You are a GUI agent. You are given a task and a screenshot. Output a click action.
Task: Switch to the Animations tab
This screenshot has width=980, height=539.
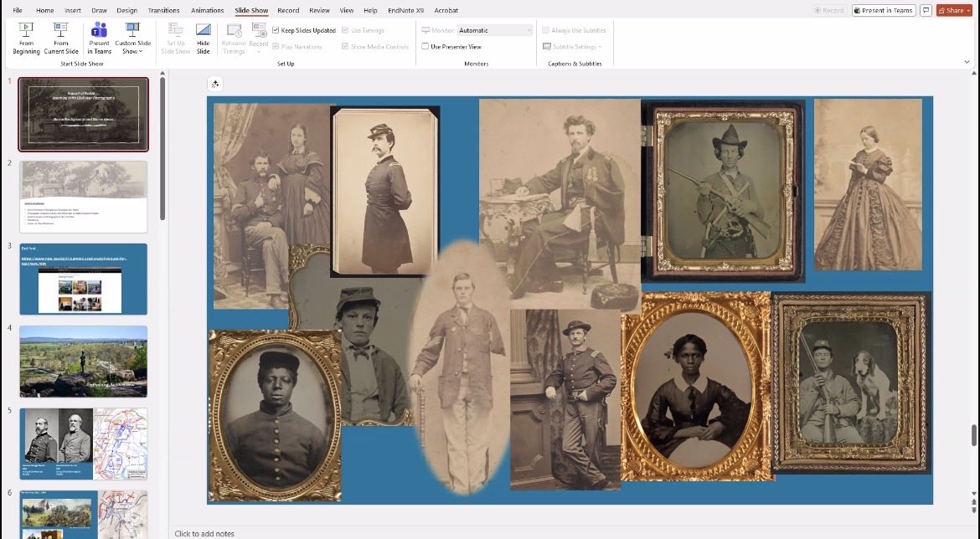(x=207, y=10)
